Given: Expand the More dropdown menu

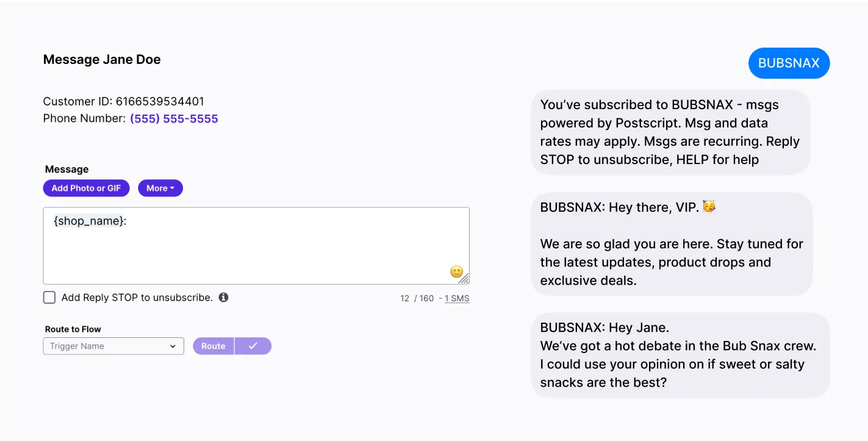Looking at the screenshot, I should pyautogui.click(x=160, y=188).
